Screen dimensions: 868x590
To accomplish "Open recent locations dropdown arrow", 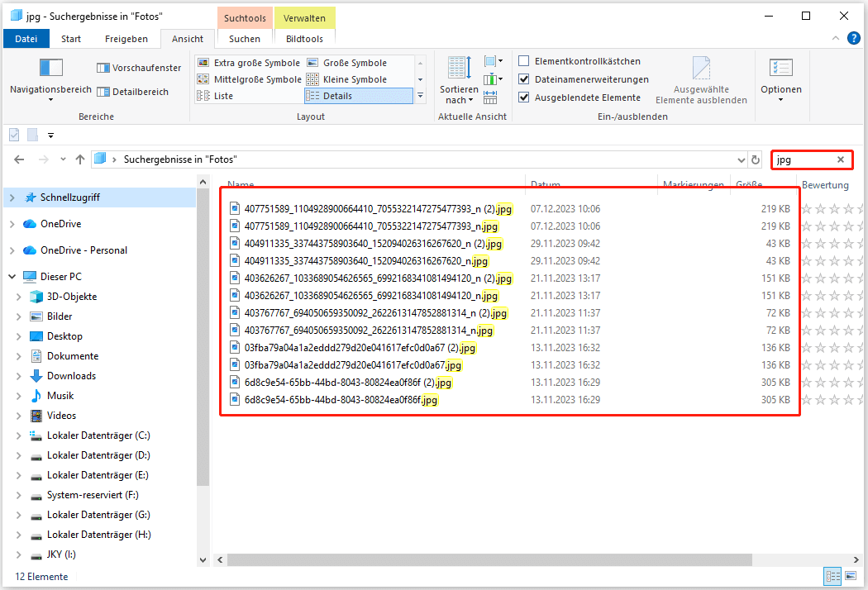I will (x=63, y=159).
